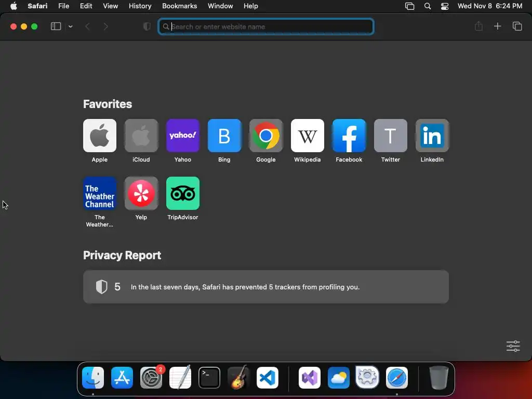Open Trash from the Dock
The image size is (532, 399).
pyautogui.click(x=439, y=377)
